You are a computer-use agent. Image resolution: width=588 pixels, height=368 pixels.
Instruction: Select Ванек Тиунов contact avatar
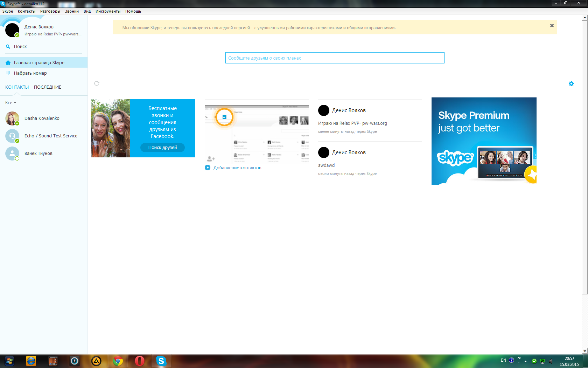[12, 154]
